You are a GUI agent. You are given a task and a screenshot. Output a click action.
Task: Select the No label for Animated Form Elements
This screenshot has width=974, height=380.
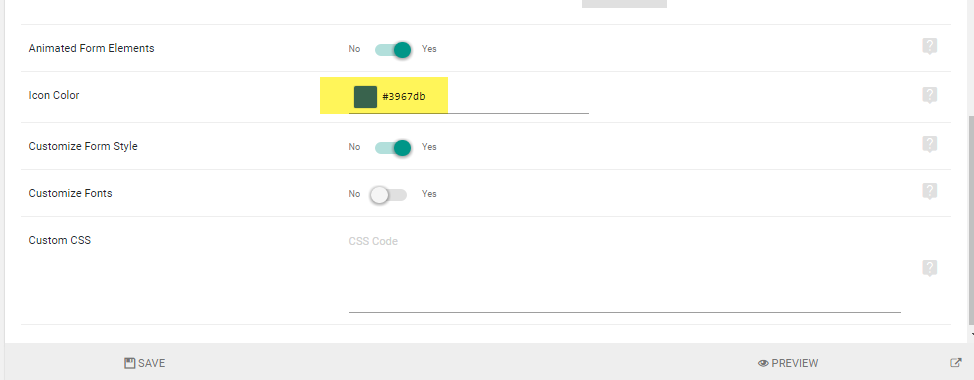pyautogui.click(x=354, y=48)
